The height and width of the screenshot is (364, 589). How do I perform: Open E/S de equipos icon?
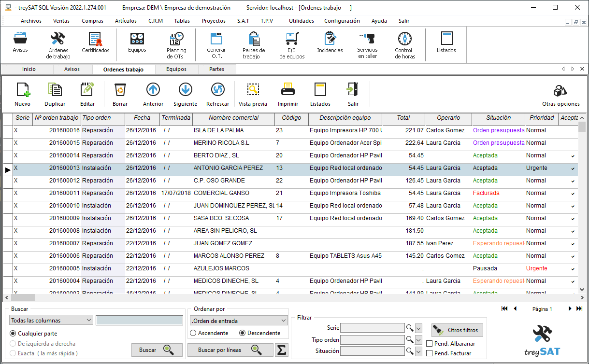[292, 45]
